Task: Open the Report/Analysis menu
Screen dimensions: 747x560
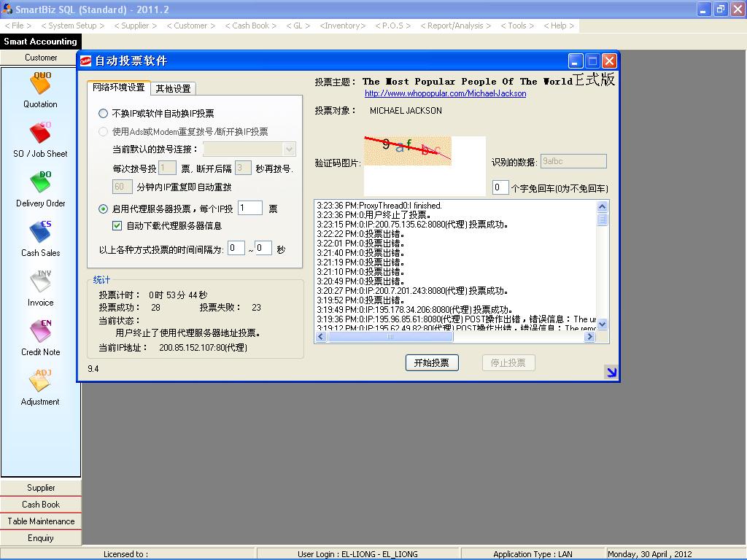Action: point(455,26)
